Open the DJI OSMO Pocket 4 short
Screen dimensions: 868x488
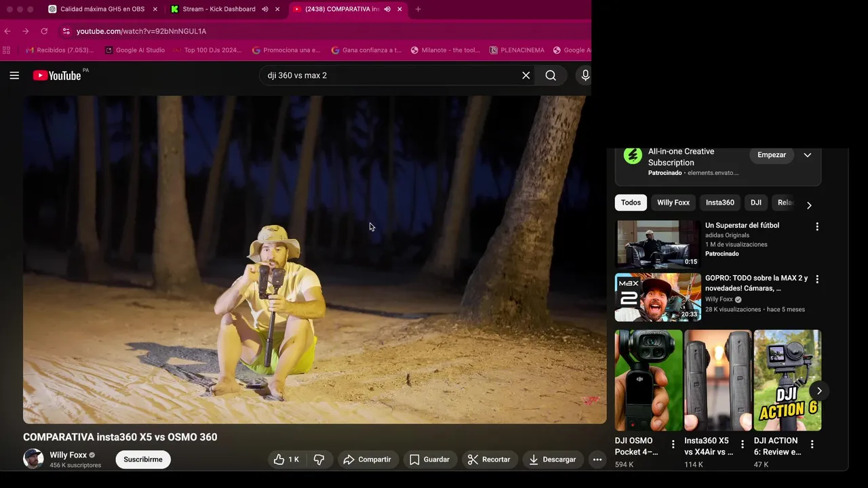tap(648, 380)
